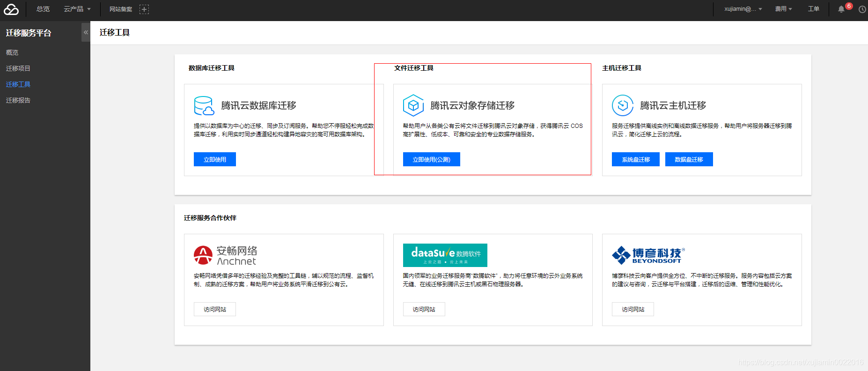This screenshot has height=371, width=868.
Task: Expand the 云产品 dropdown menu
Action: [77, 9]
